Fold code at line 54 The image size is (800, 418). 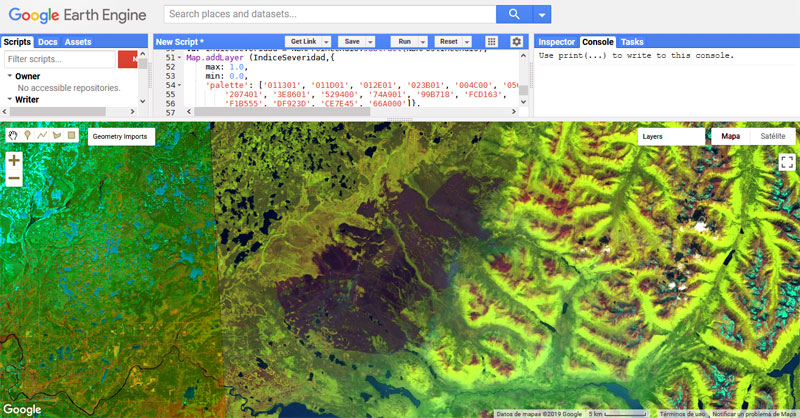coord(179,85)
